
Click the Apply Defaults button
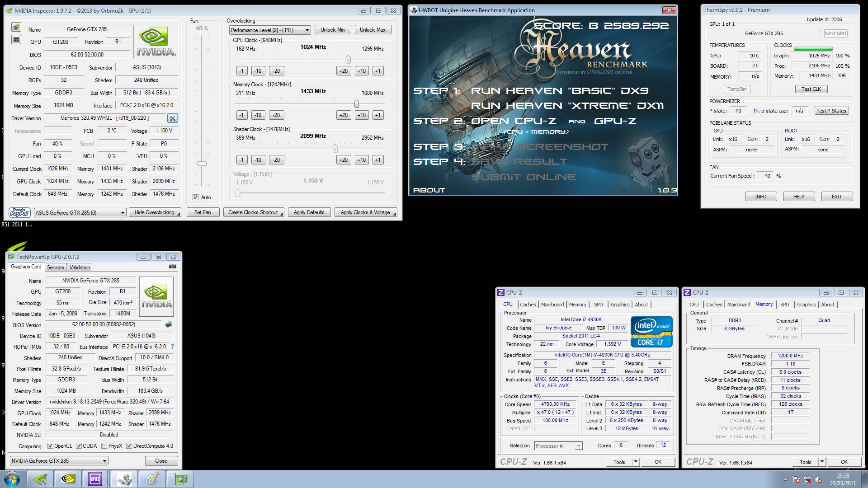tap(309, 212)
